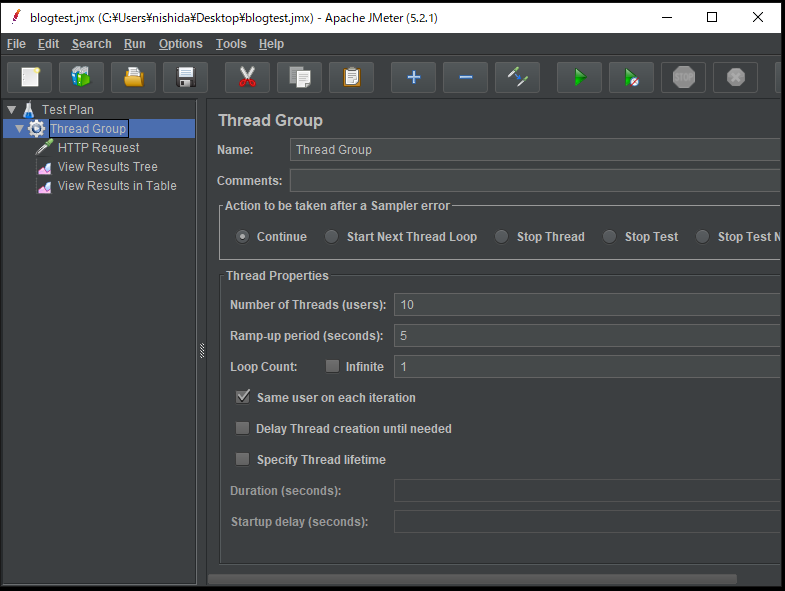
Task: Click JMeter feather icon in title bar
Action: point(17,17)
